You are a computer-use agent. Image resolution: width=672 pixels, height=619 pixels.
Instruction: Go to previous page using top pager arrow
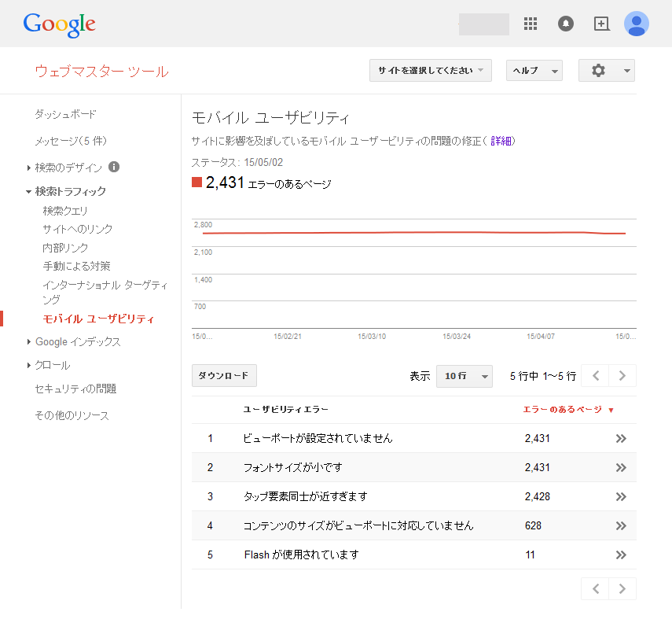click(595, 376)
